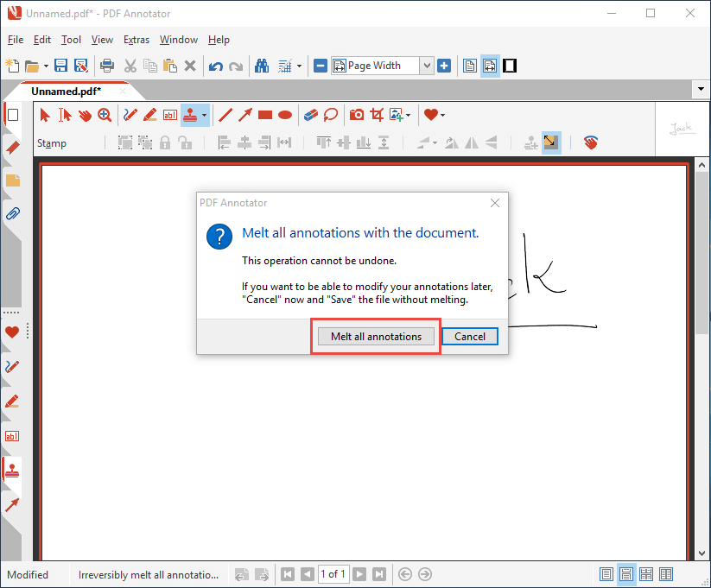
Task: Go to the first page
Action: coord(288,574)
